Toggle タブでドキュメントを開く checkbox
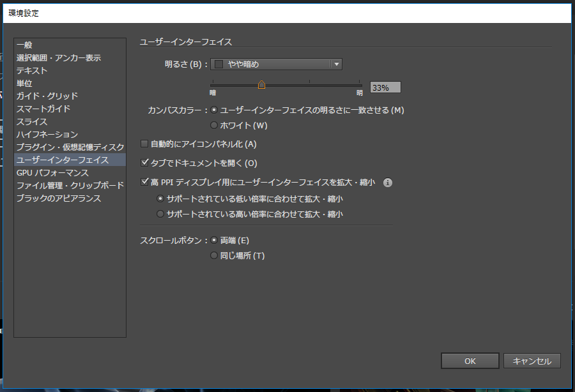The image size is (575, 392). (144, 163)
